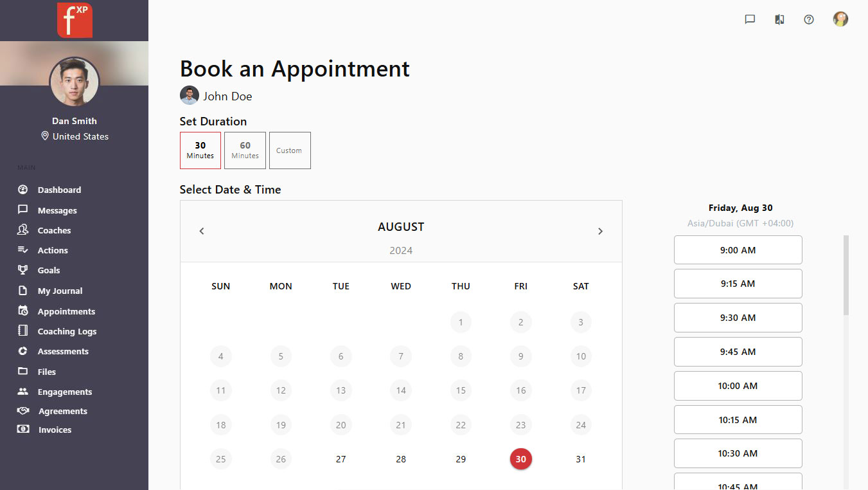Click the Coaching Logs notebook icon
The width and height of the screenshot is (868, 490).
tap(23, 331)
